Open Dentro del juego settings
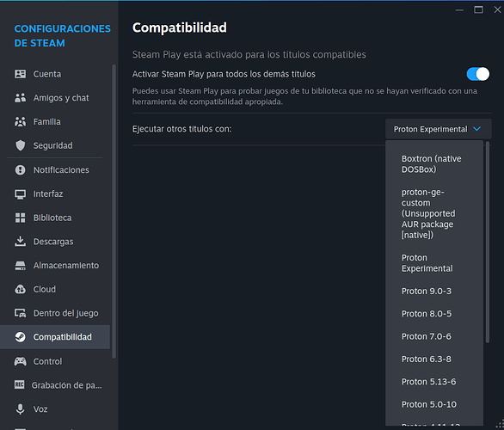The width and height of the screenshot is (504, 430). pyautogui.click(x=55, y=313)
